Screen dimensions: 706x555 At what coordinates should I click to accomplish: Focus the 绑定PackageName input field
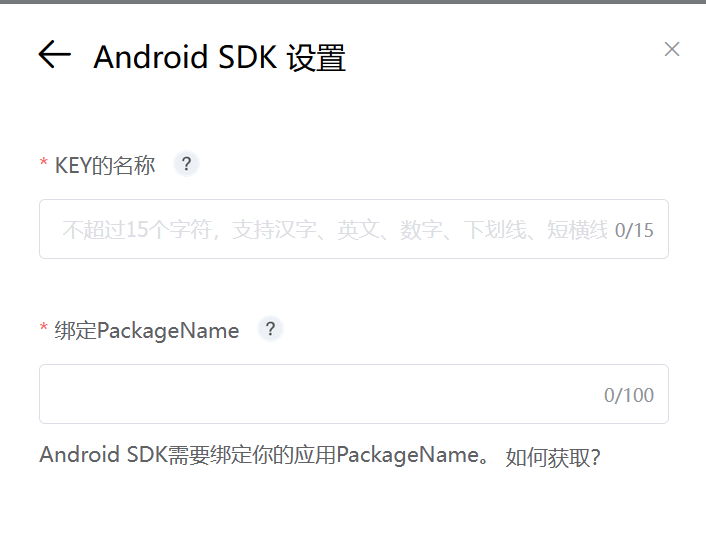point(354,394)
